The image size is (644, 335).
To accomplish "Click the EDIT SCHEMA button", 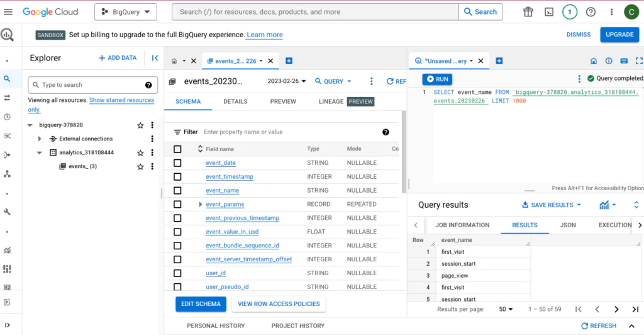I will (201, 304).
